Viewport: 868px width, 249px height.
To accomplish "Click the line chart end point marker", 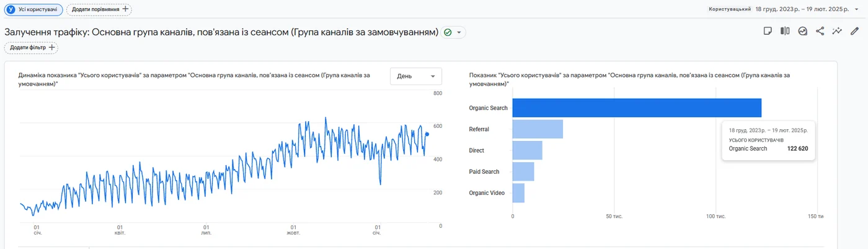I will 427,134.
